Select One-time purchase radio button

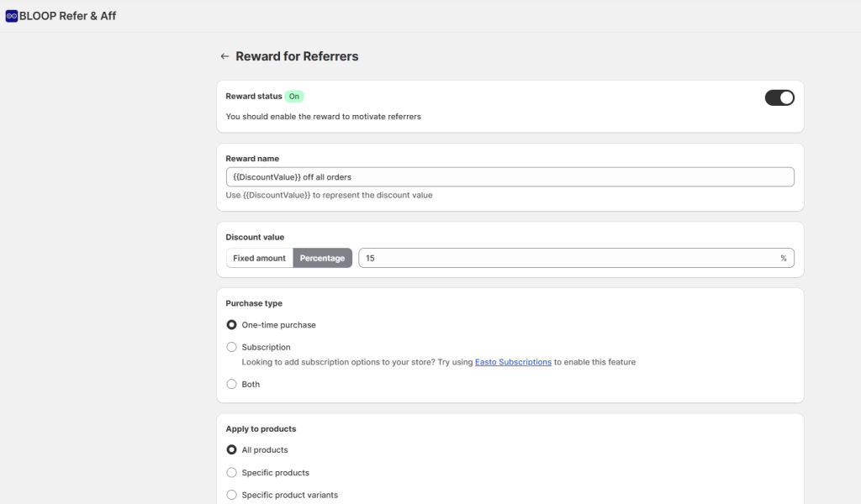click(x=232, y=324)
